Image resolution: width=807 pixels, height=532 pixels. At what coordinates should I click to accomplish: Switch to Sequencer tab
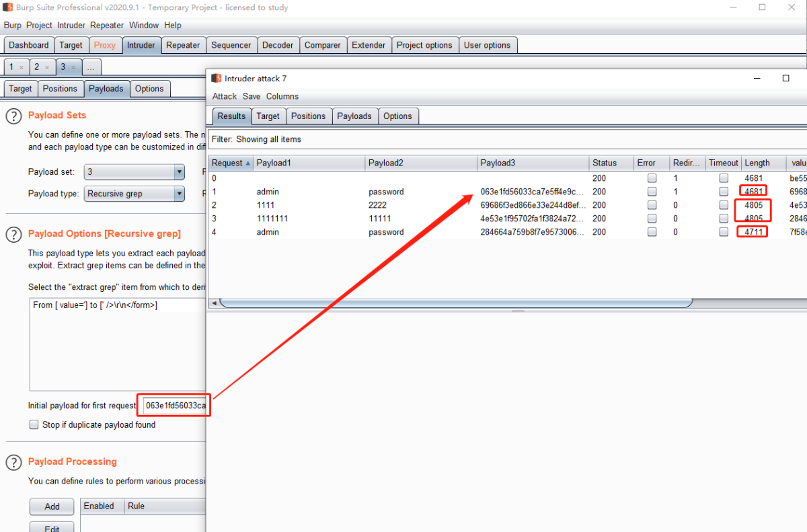click(231, 45)
